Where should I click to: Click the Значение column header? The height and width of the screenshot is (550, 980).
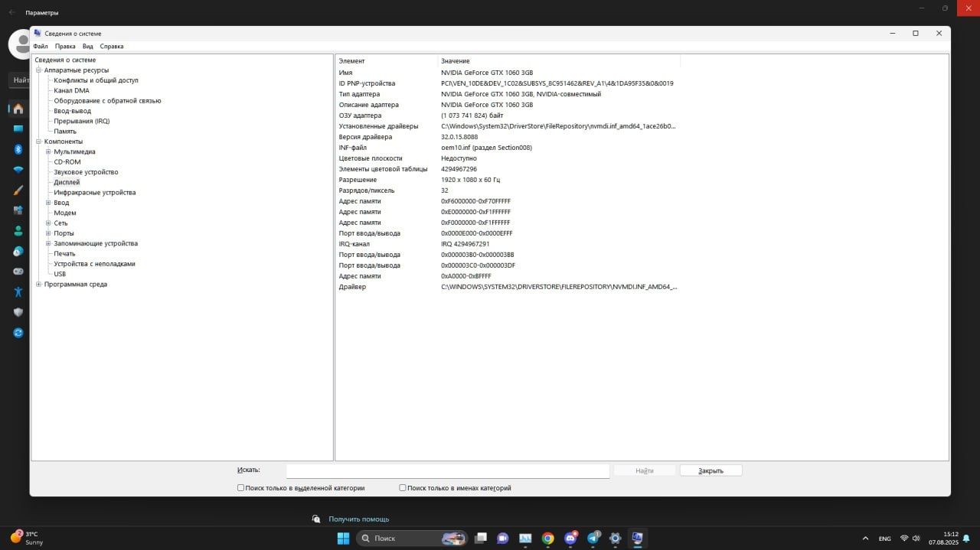pyautogui.click(x=559, y=60)
